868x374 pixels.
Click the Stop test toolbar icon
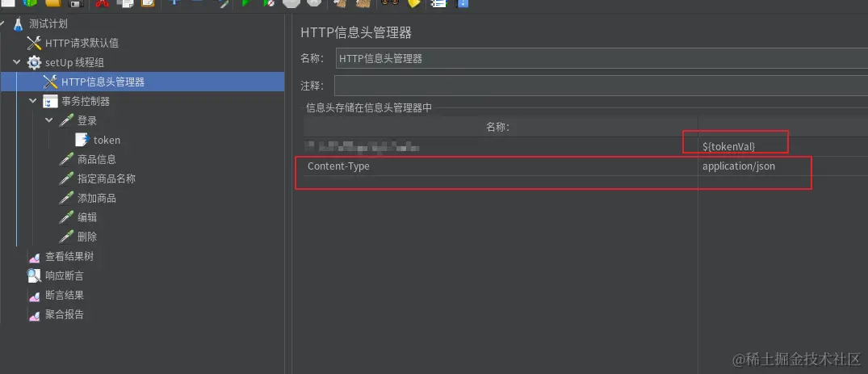291,2
